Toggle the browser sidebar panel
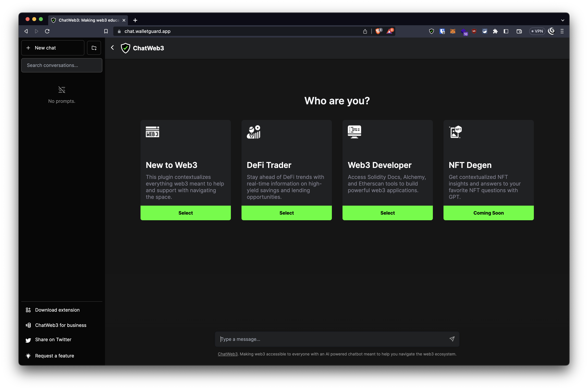This screenshot has width=588, height=390. 506,31
